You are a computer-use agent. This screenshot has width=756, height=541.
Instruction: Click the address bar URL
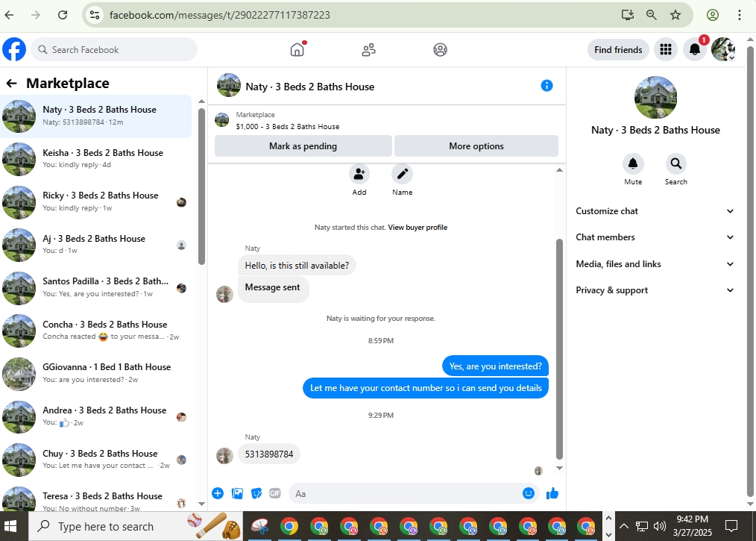[x=220, y=15]
